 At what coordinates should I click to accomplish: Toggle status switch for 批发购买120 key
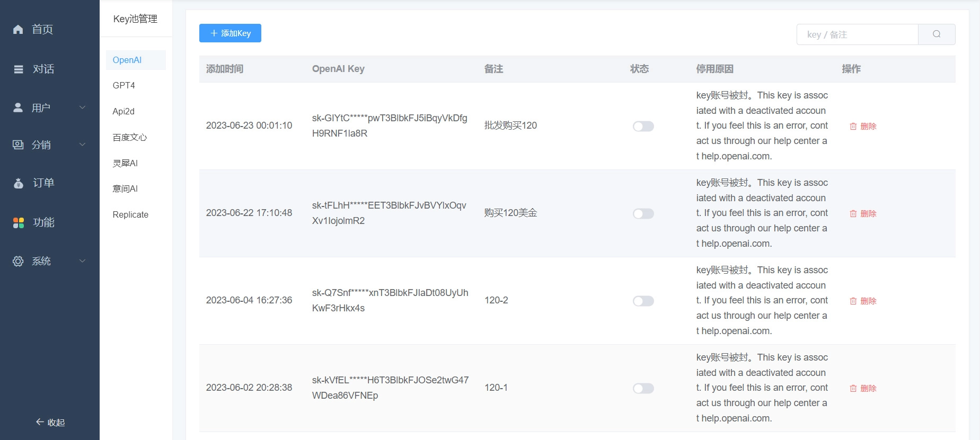point(643,127)
